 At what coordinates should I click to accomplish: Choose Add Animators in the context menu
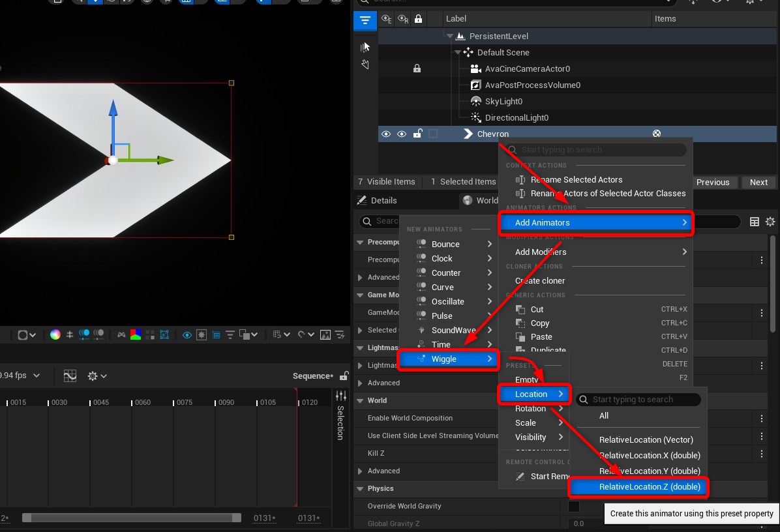point(596,222)
